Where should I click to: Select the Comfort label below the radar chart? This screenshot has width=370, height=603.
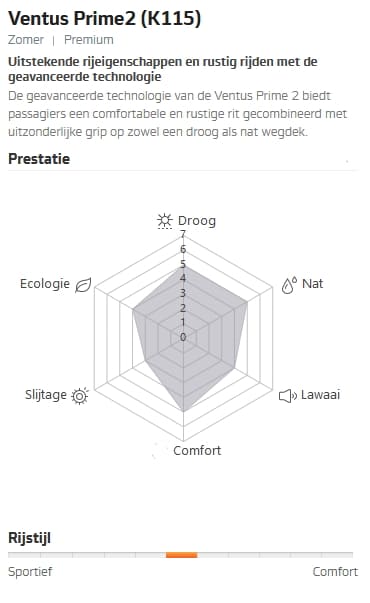(x=197, y=450)
